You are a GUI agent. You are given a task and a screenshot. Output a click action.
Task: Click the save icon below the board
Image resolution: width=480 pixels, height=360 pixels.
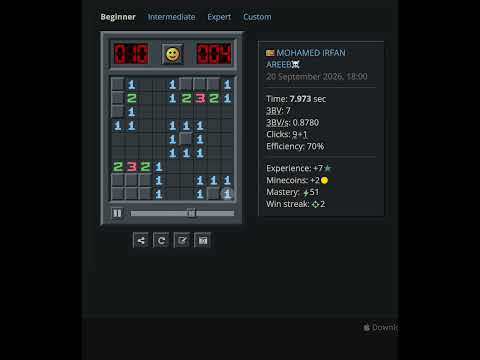pyautogui.click(x=203, y=240)
